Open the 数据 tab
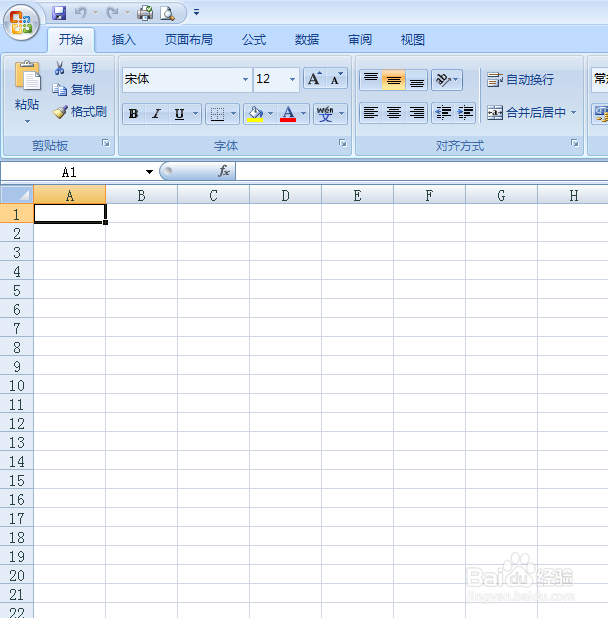This screenshot has width=608, height=618. click(307, 39)
